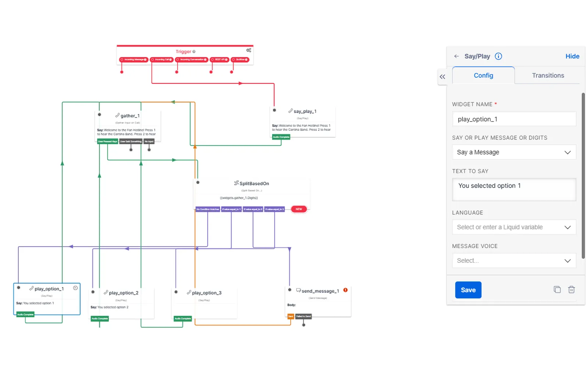588x368 pixels.
Task: Switch to the Transitions tab
Action: (548, 75)
